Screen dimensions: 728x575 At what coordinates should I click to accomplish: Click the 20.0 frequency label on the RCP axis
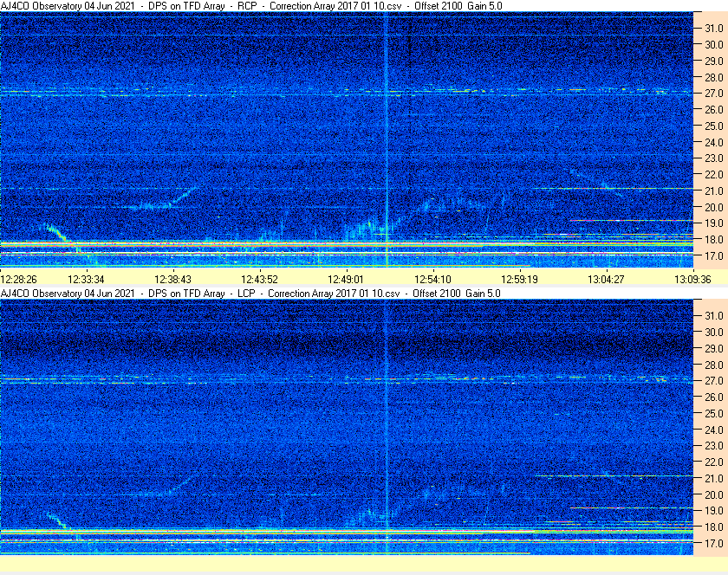[714, 207]
